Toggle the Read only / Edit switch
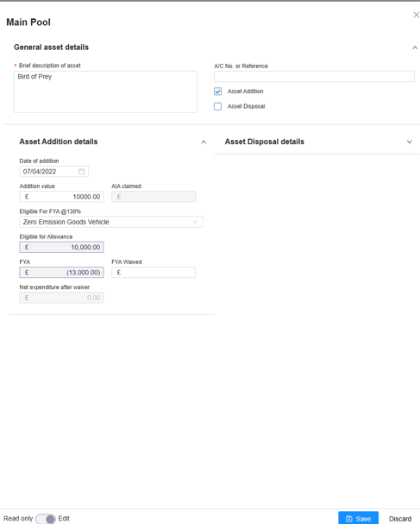 [46, 519]
